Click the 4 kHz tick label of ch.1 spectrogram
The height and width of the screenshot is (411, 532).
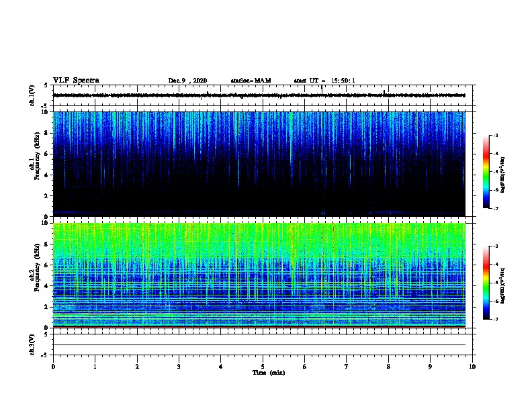coord(47,175)
